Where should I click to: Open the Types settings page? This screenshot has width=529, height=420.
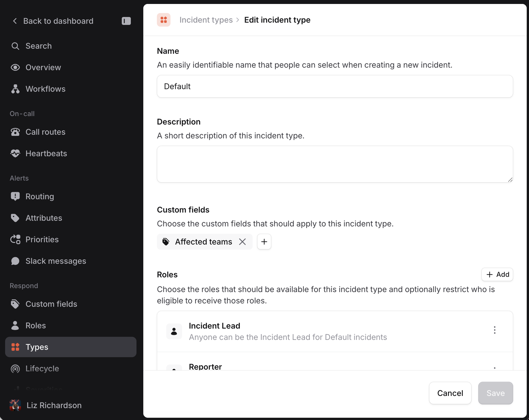click(x=71, y=347)
